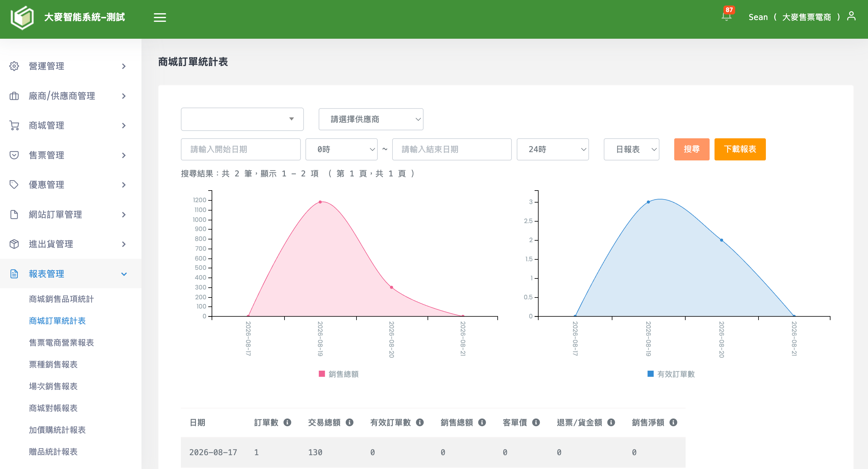The height and width of the screenshot is (469, 868).
Task: Click the gear icon for 營運管理
Action: click(14, 66)
